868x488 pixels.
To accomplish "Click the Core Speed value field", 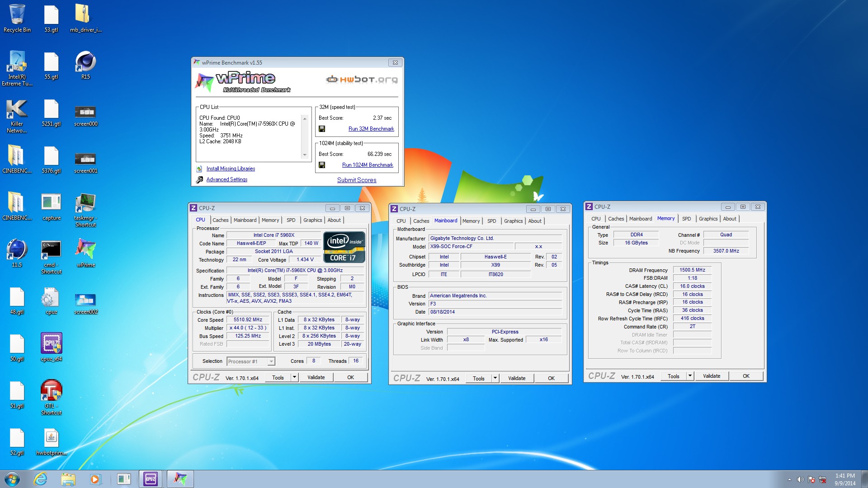I will click(248, 319).
